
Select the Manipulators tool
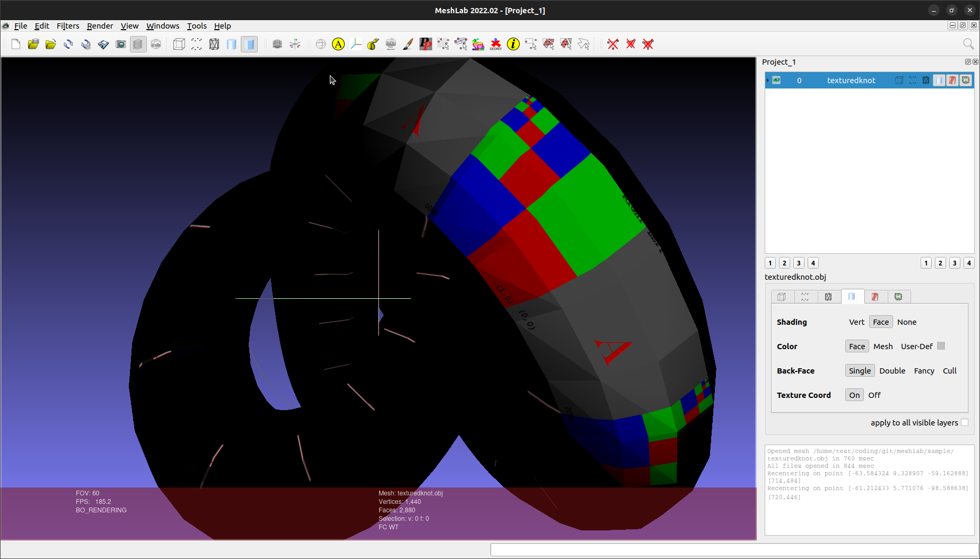[x=356, y=44]
